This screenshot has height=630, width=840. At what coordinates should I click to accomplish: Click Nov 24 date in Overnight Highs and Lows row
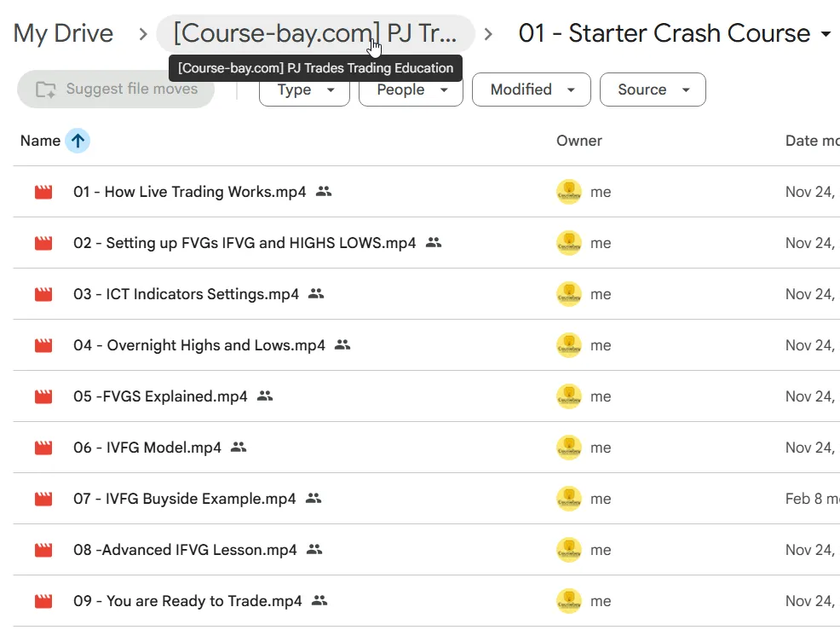[810, 345]
